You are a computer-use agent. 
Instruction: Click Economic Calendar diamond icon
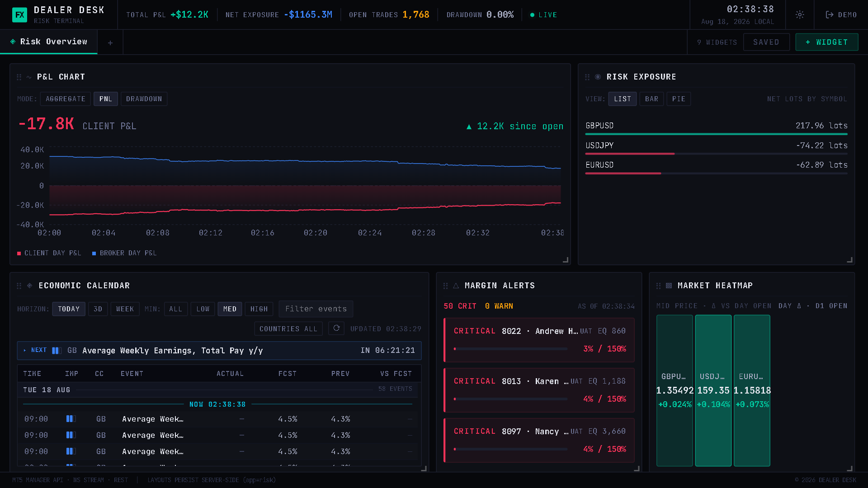coord(30,286)
